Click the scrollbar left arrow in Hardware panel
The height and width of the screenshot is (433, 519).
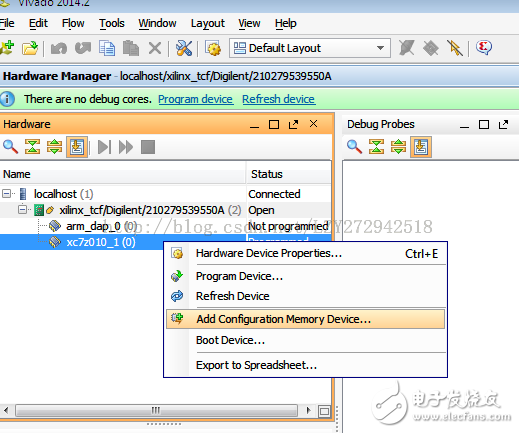(6, 410)
